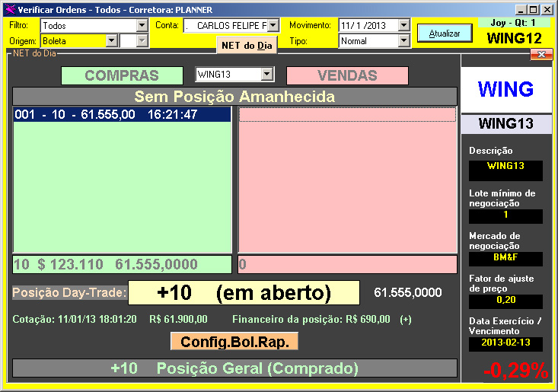The image size is (558, 392).
Task: Click the NET do Dia button
Action: pyautogui.click(x=247, y=45)
